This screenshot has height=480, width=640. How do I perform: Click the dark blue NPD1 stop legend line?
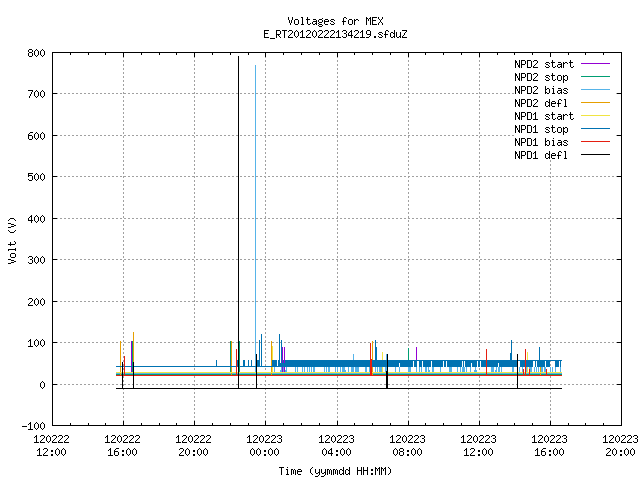coord(596,129)
